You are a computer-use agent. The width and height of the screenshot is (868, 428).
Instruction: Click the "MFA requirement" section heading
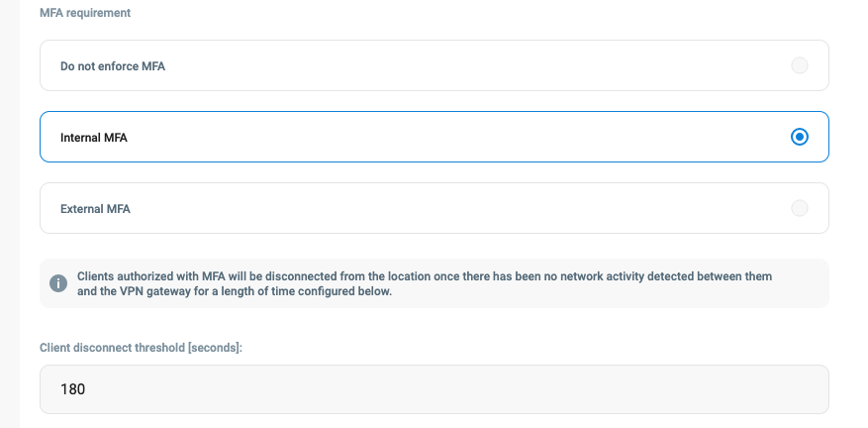(85, 14)
